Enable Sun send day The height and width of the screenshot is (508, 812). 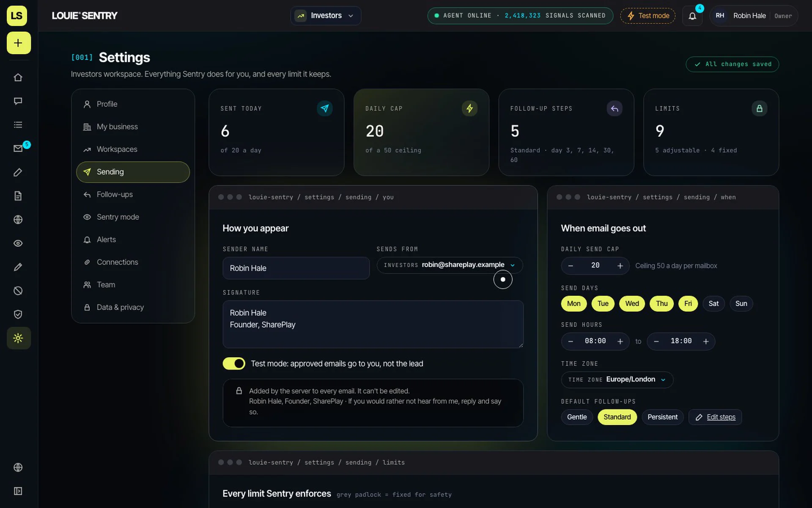point(741,304)
